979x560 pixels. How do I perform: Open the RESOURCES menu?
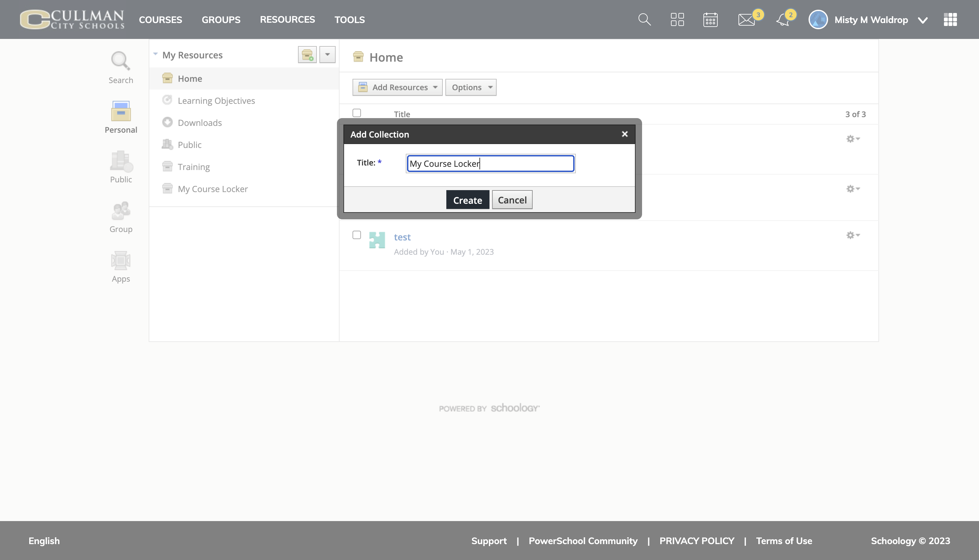(287, 19)
